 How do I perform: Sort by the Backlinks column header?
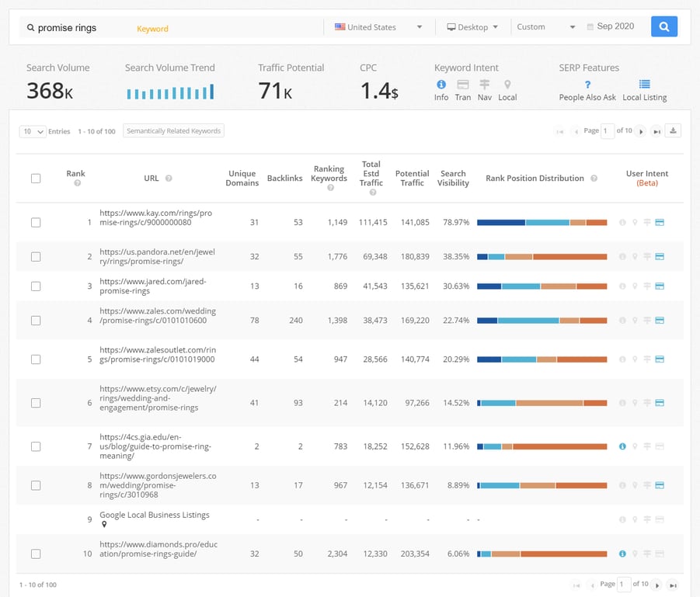[285, 178]
